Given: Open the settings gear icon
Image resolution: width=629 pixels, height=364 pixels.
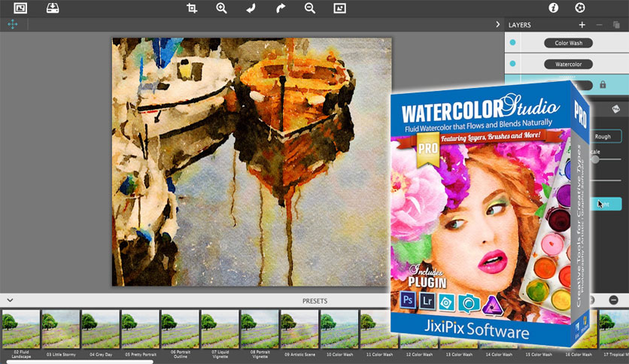Looking at the screenshot, I should (x=579, y=8).
